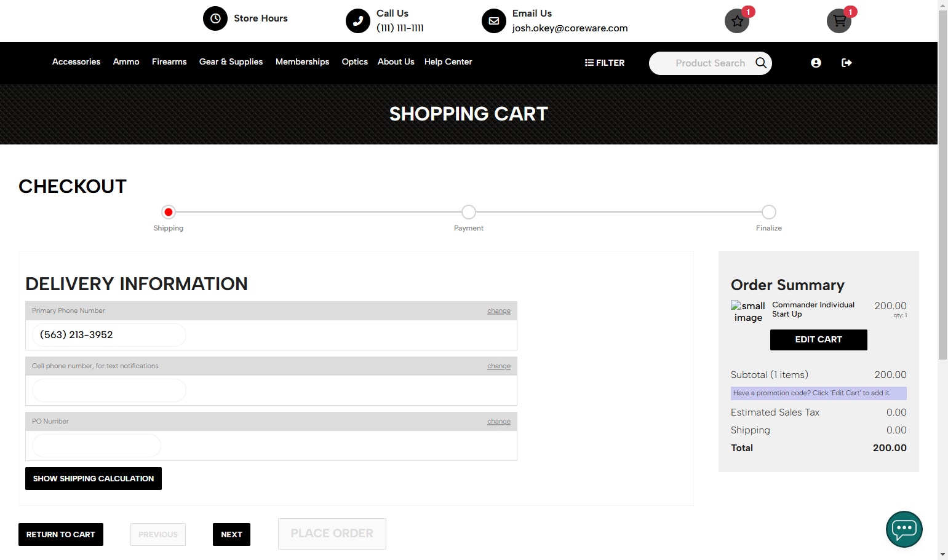Open the Gear & Supplies menu
Viewport: 948px width, 560px height.
click(x=231, y=61)
